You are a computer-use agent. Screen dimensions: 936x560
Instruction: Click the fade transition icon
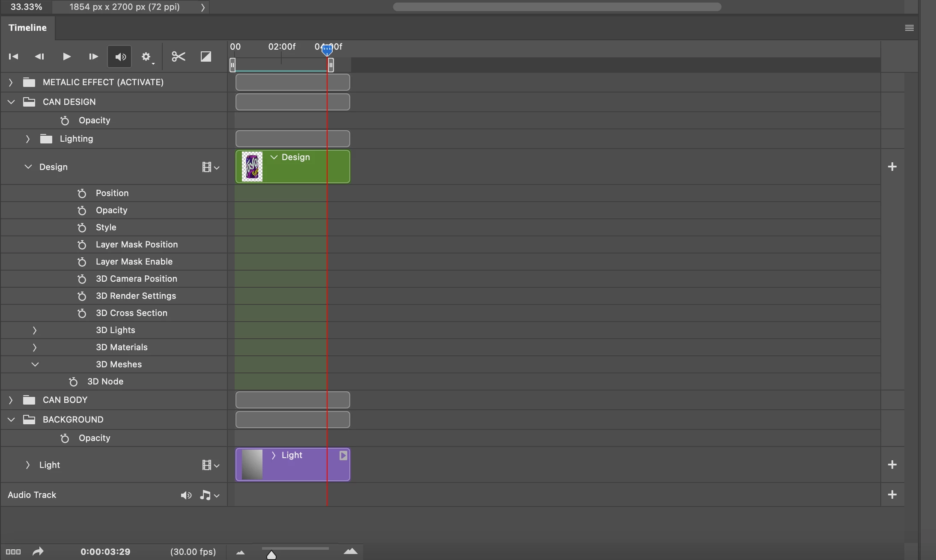(x=206, y=57)
